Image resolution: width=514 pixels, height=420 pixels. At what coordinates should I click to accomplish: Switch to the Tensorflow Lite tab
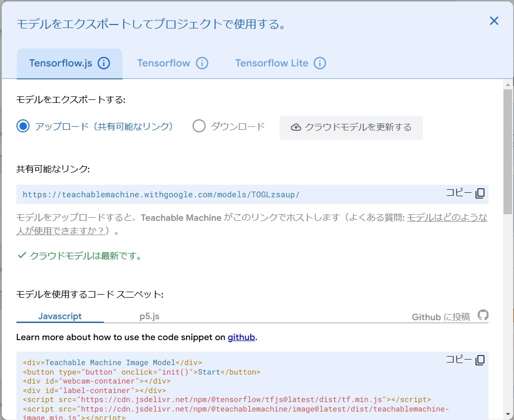click(x=280, y=63)
